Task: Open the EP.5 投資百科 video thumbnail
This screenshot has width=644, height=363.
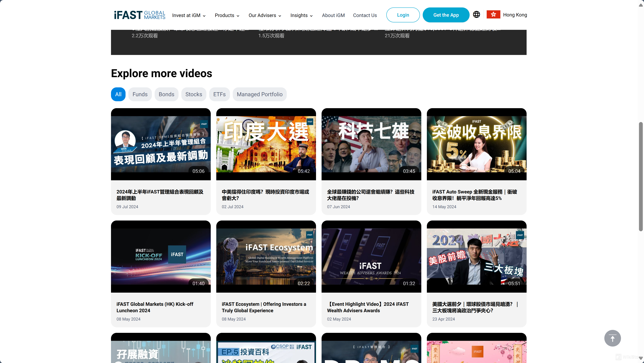Action: tap(266, 348)
